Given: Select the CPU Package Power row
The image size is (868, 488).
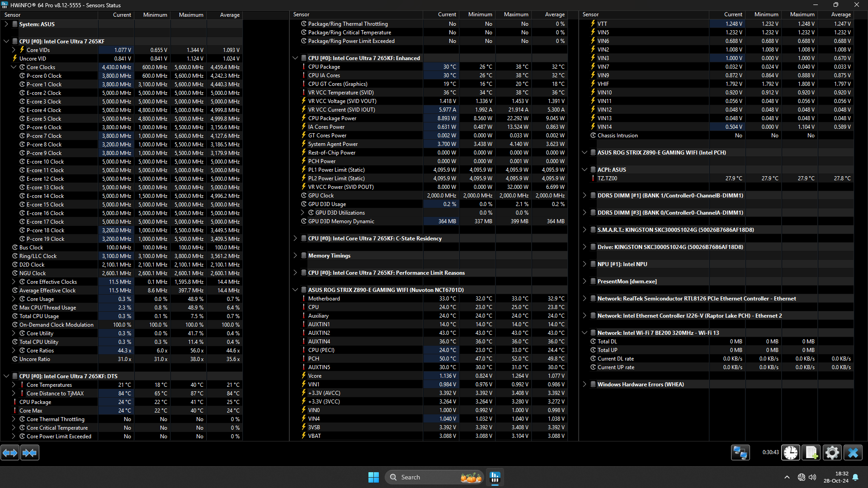Looking at the screenshot, I should 332,118.
